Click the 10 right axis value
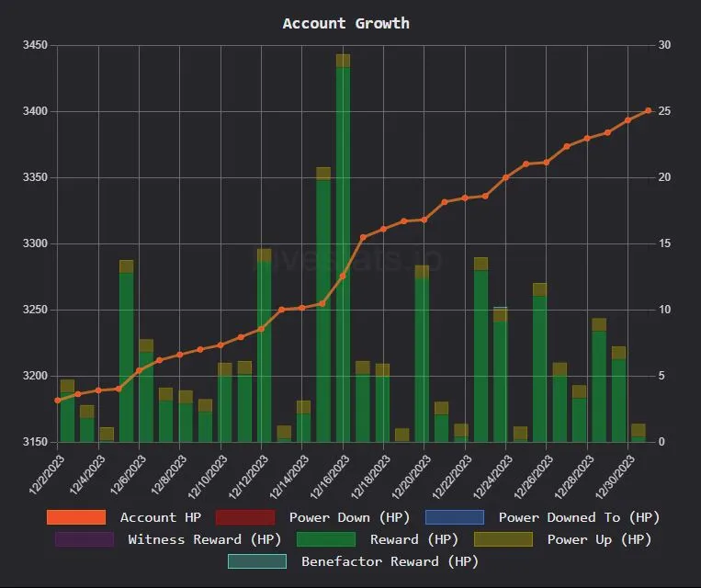701x588 pixels. [x=664, y=310]
